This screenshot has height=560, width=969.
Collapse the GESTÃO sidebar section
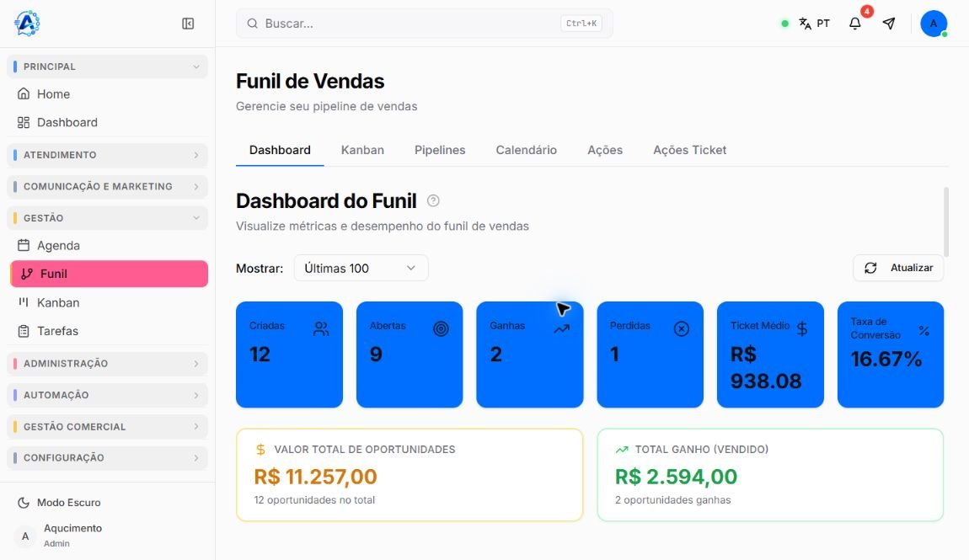(108, 218)
